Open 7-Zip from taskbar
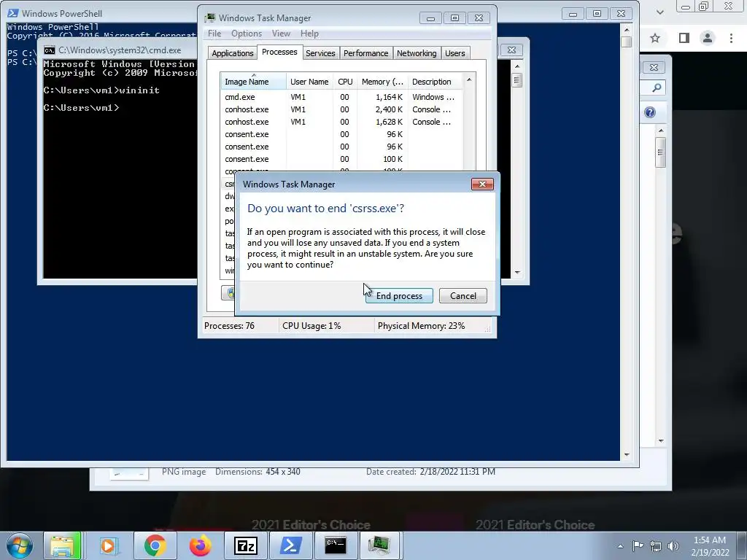The height and width of the screenshot is (560, 747). [246, 545]
